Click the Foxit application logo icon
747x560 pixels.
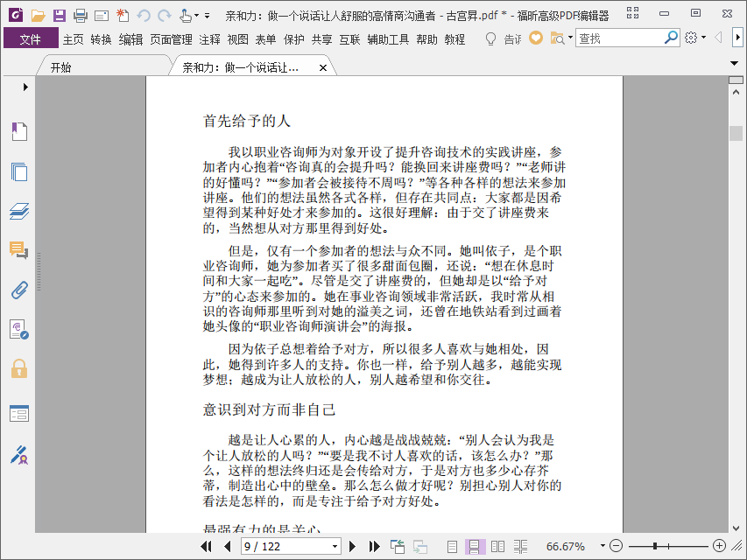[x=16, y=15]
